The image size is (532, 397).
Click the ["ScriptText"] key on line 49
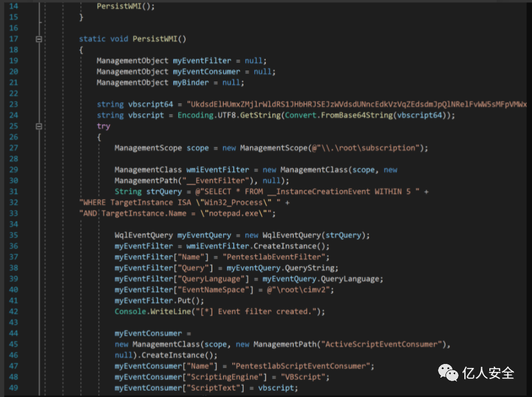click(213, 388)
